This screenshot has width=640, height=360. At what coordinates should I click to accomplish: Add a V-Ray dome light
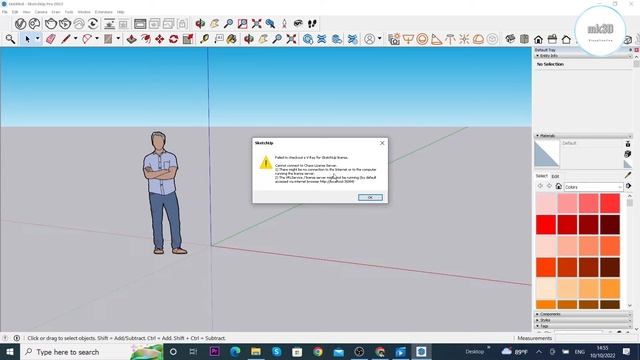(x=478, y=39)
